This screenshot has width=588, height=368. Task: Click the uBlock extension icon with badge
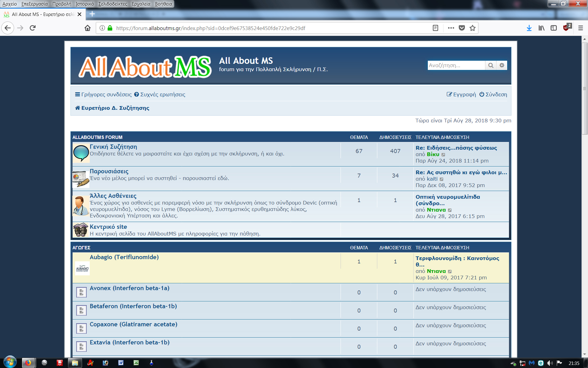coord(567,28)
